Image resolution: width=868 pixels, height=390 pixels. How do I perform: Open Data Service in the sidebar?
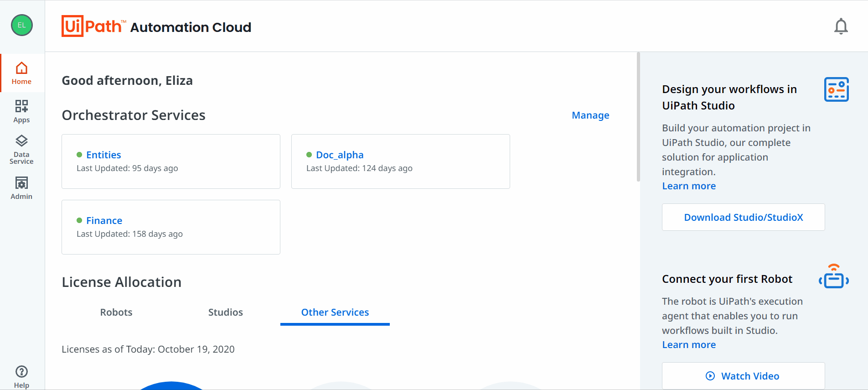21,150
